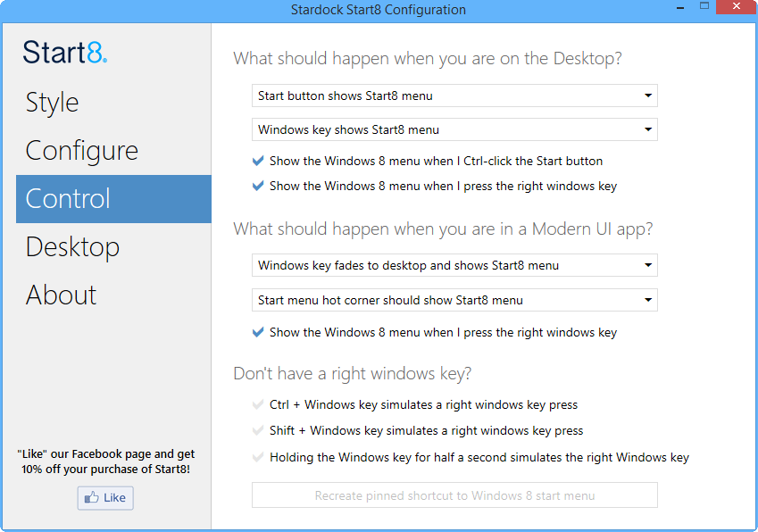The height and width of the screenshot is (532, 758).
Task: Open 'Windows key fades to desktop' dropdown
Action: 454,265
